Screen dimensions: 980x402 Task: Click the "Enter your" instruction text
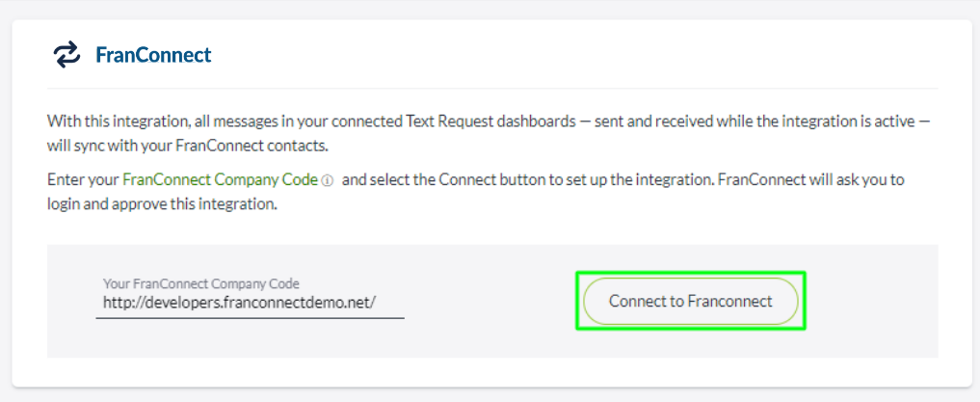coord(83,179)
